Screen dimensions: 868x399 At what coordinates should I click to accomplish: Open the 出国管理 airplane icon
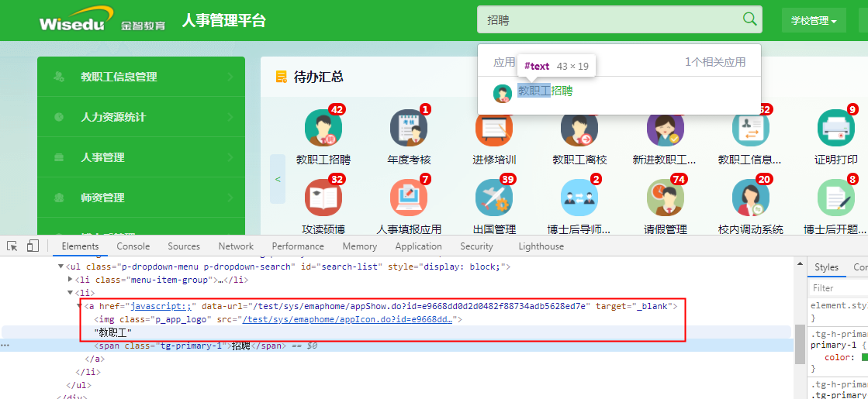(x=494, y=198)
